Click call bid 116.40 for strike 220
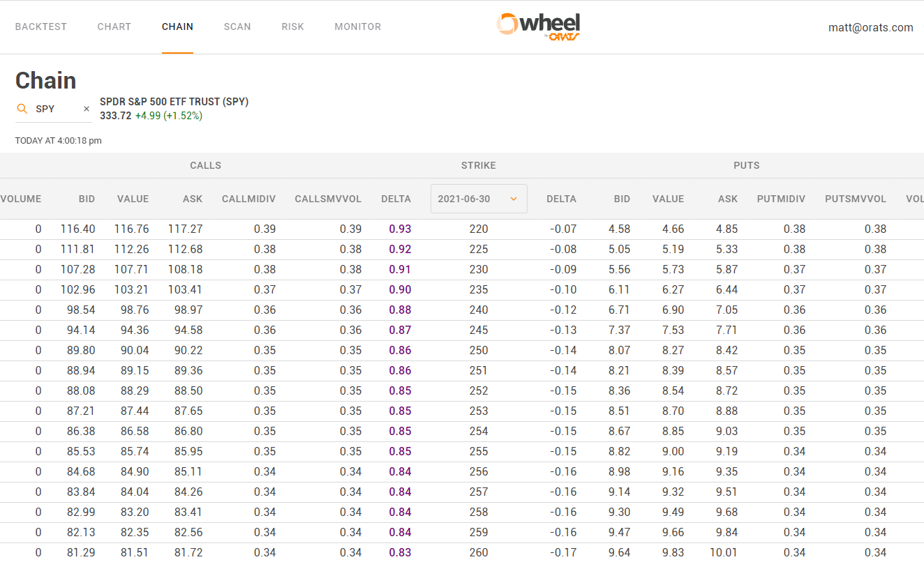The width and height of the screenshot is (924, 562). pyautogui.click(x=77, y=229)
